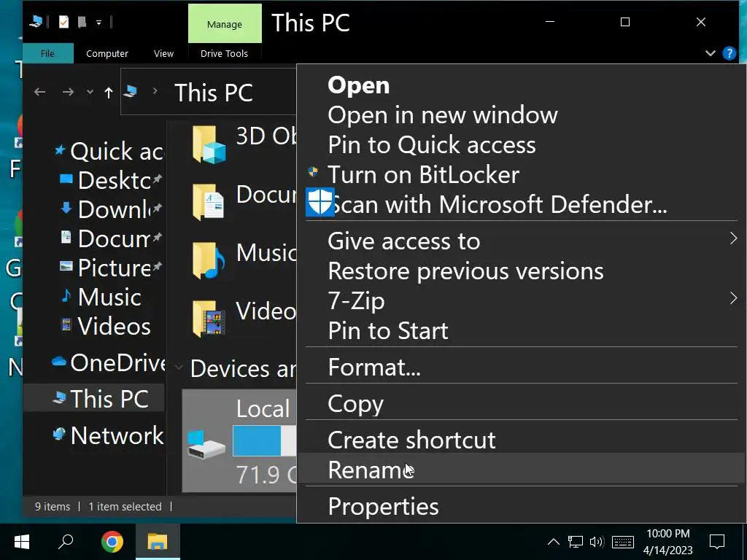Select Copy in the context menu
This screenshot has height=560, width=747.
521,404
